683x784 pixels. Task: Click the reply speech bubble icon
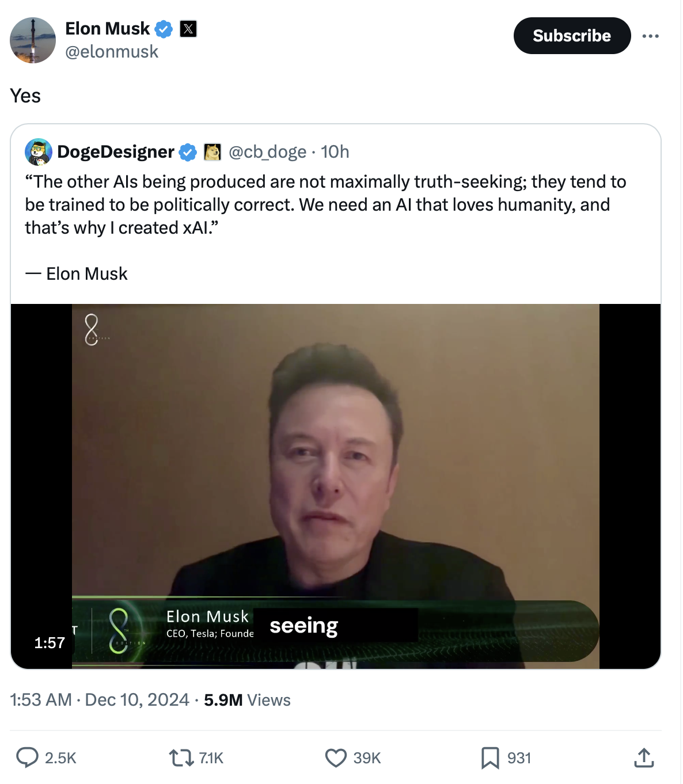click(x=27, y=758)
